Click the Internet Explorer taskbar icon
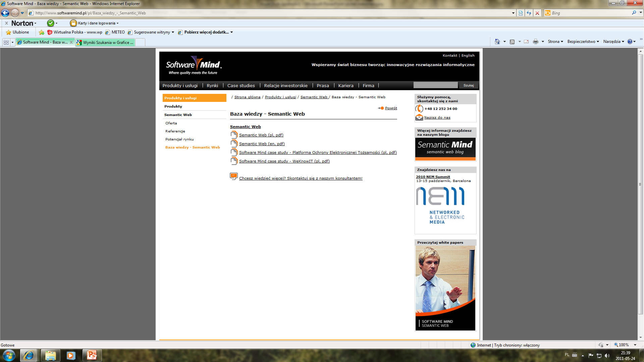644x362 pixels. 29,355
